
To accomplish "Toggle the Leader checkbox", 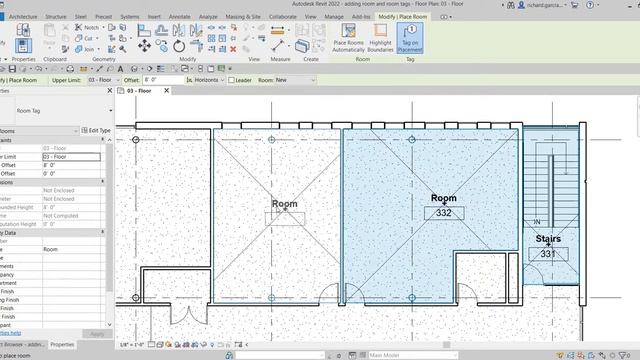I will point(231,80).
